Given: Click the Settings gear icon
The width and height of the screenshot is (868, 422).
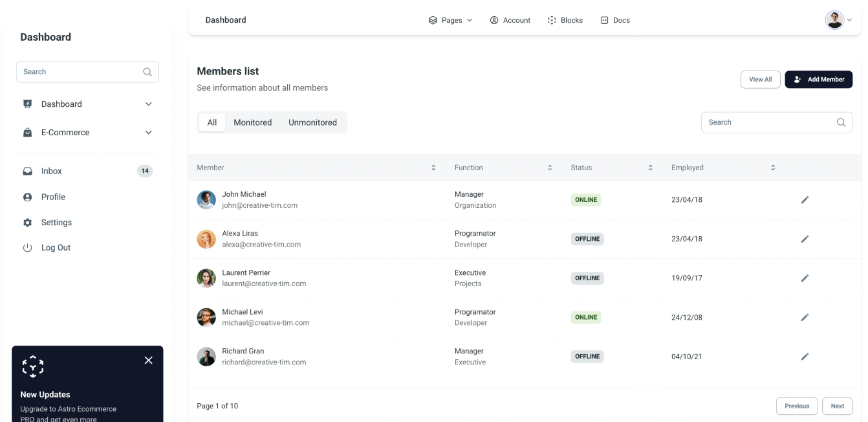Looking at the screenshot, I should (x=27, y=223).
